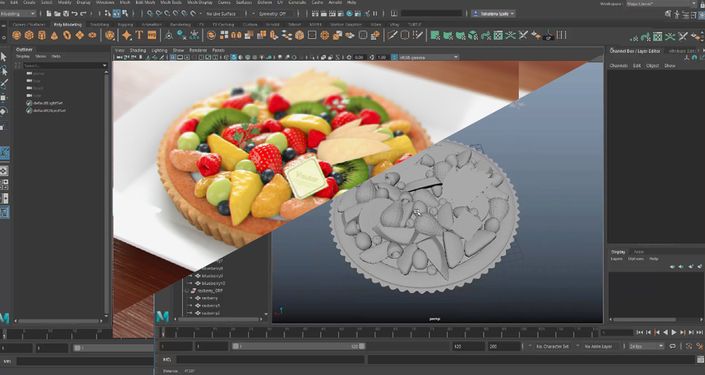The width and height of the screenshot is (705, 375).
Task: Open the Channels menu in Channel Box
Action: click(618, 66)
